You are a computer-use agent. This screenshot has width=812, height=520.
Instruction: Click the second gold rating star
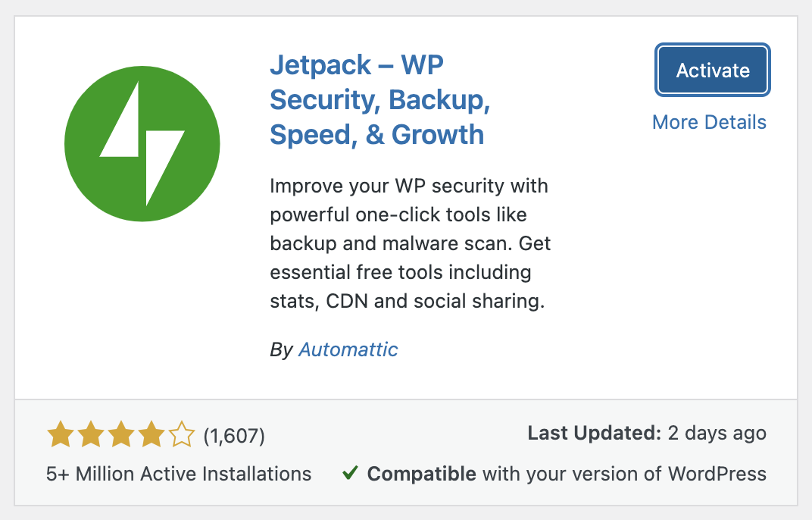click(x=90, y=435)
